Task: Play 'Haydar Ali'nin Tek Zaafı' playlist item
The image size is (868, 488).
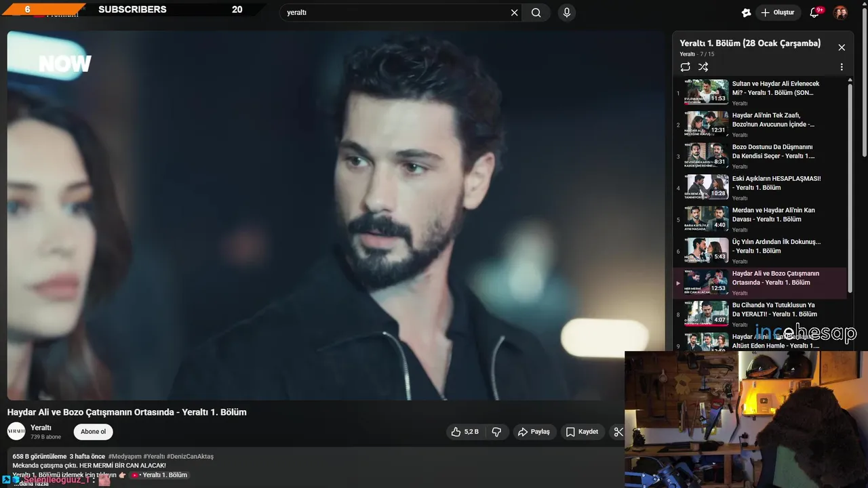Action: coord(759,125)
